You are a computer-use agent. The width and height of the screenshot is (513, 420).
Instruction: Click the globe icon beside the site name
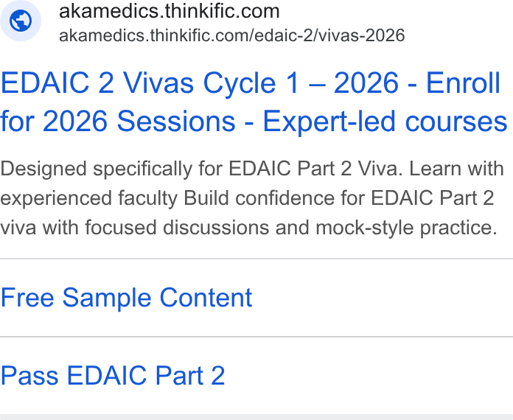tap(21, 21)
